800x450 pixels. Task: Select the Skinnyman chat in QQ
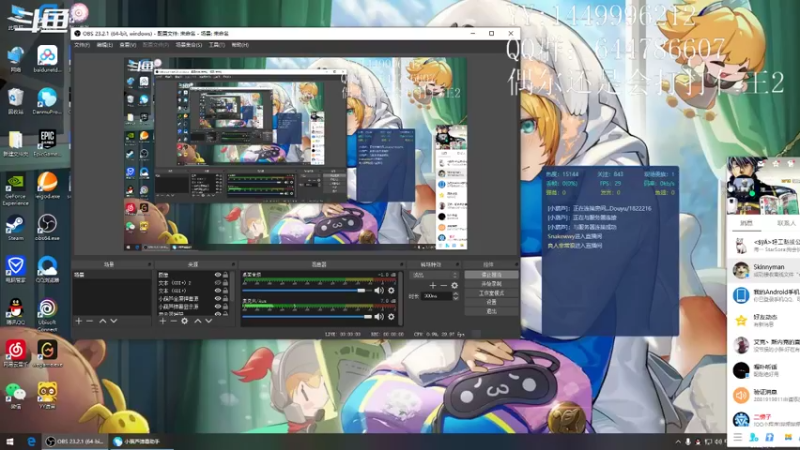pyautogui.click(x=764, y=270)
